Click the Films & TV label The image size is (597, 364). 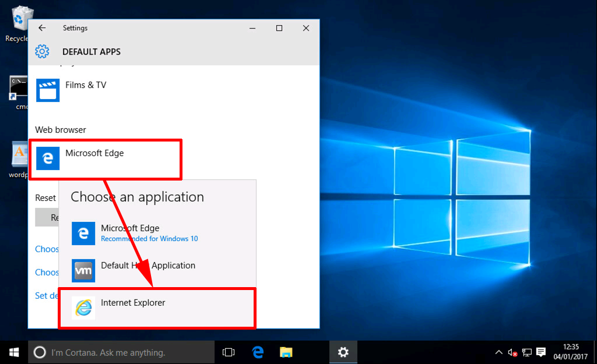point(86,85)
